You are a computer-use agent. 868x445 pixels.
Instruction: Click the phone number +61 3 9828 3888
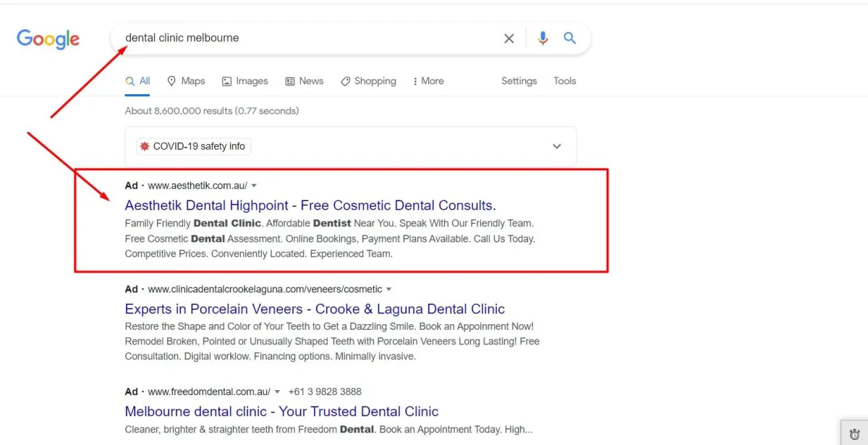(x=325, y=391)
